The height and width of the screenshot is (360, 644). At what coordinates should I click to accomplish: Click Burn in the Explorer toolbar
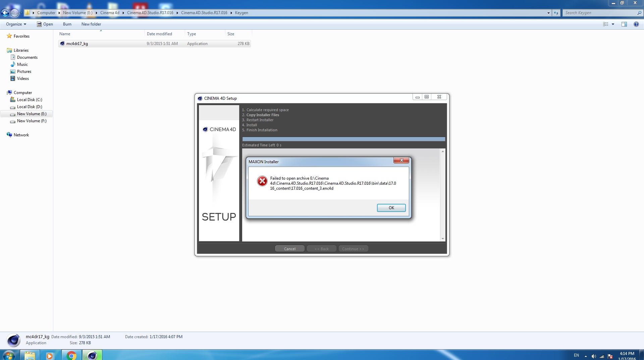pos(67,24)
